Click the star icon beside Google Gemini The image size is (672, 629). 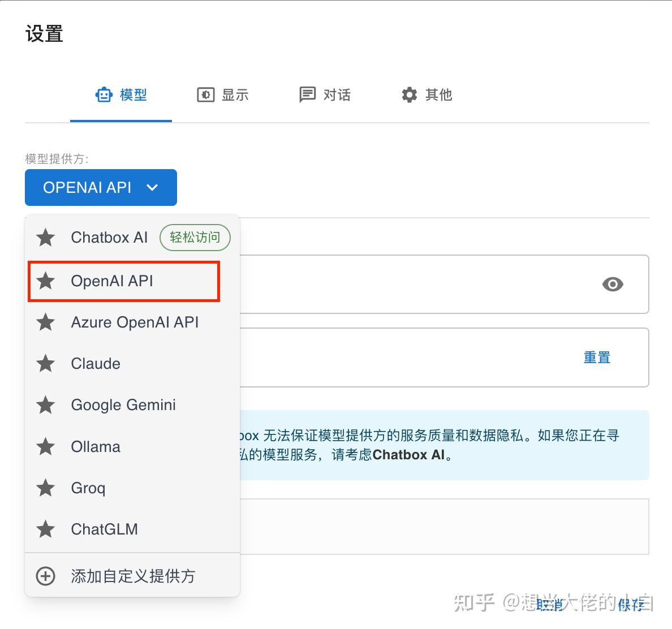45,405
